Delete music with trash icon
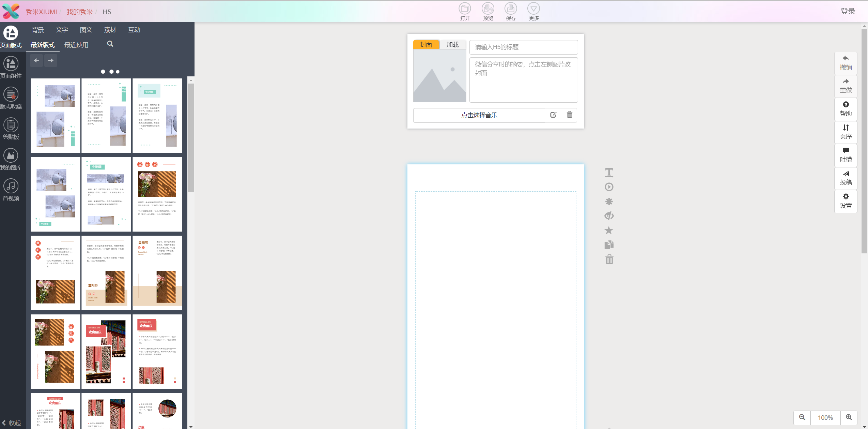The height and width of the screenshot is (429, 868). pyautogui.click(x=569, y=115)
